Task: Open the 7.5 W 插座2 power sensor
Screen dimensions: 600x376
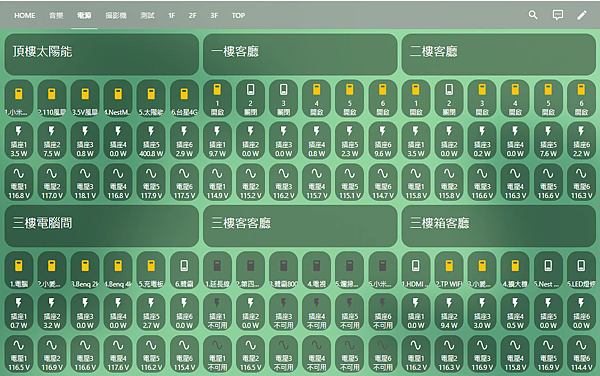Action: pyautogui.click(x=52, y=140)
